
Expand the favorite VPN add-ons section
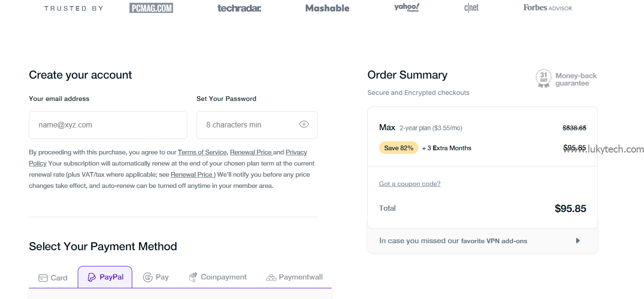point(577,241)
